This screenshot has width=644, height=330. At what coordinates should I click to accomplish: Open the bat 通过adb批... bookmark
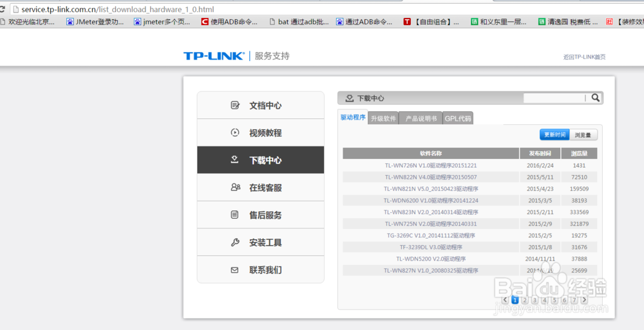(299, 22)
